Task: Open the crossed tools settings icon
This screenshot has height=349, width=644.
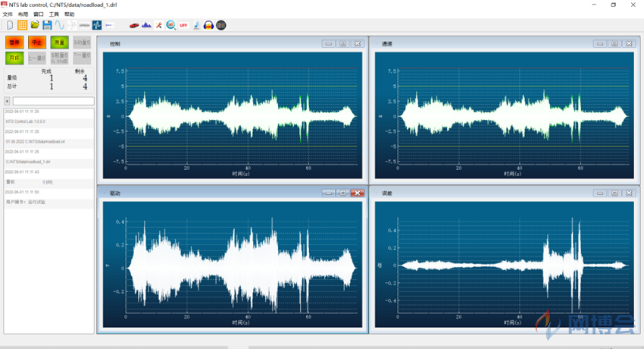Action: tap(158, 25)
